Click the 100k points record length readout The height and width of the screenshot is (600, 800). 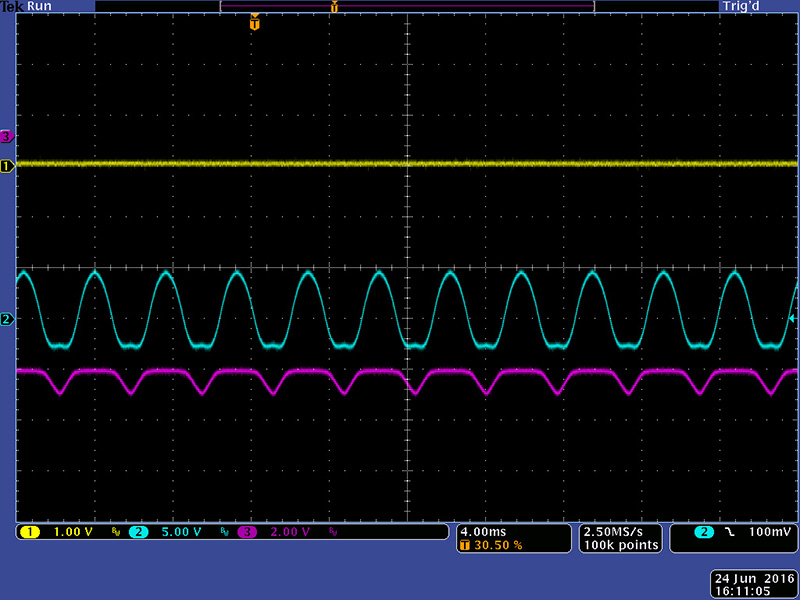click(x=619, y=545)
